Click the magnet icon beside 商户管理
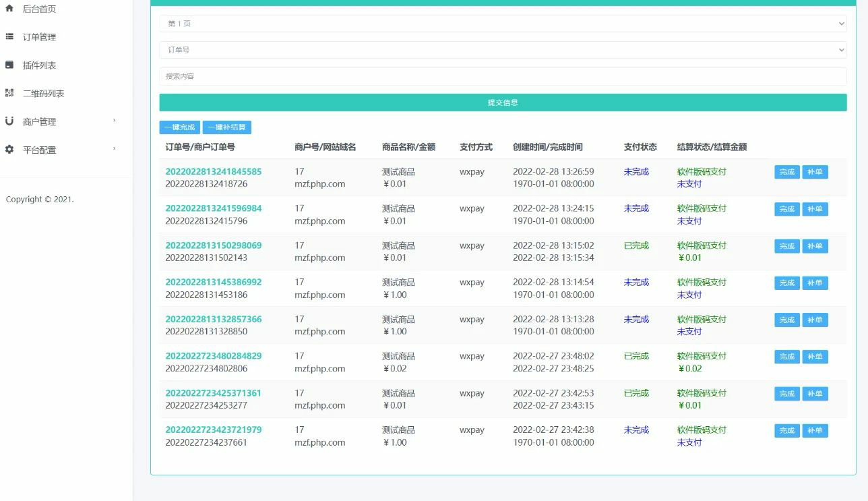The height and width of the screenshot is (501, 868). (x=9, y=121)
